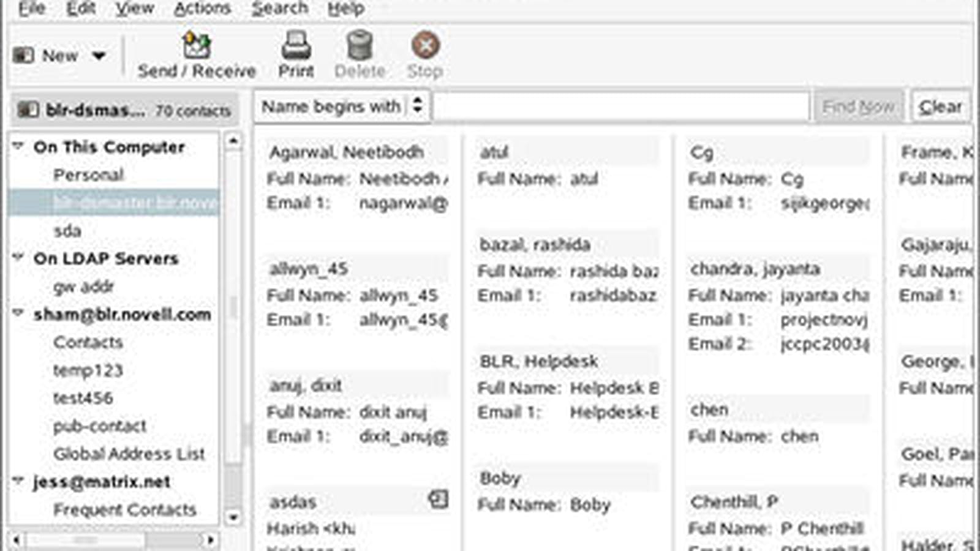Open the New button dropdown arrow
This screenshot has width=980, height=551.
pos(99,56)
